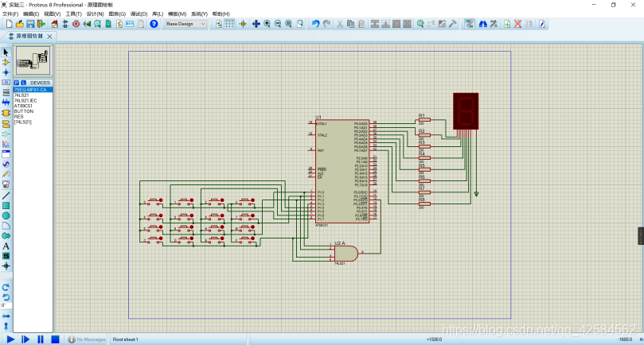This screenshot has width=644, height=345.
Task: Click the Undo arrow icon
Action: (315, 24)
